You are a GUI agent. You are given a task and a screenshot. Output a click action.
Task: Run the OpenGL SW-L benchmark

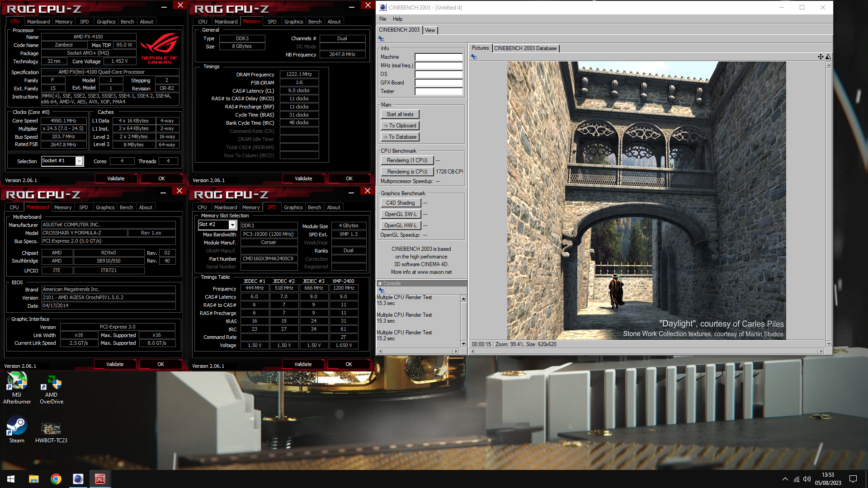click(401, 214)
